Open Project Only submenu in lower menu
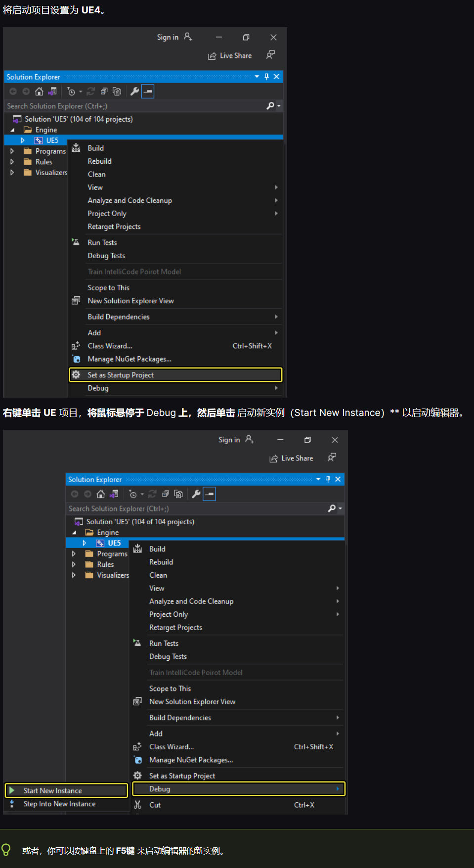The image size is (474, 868). point(237,614)
